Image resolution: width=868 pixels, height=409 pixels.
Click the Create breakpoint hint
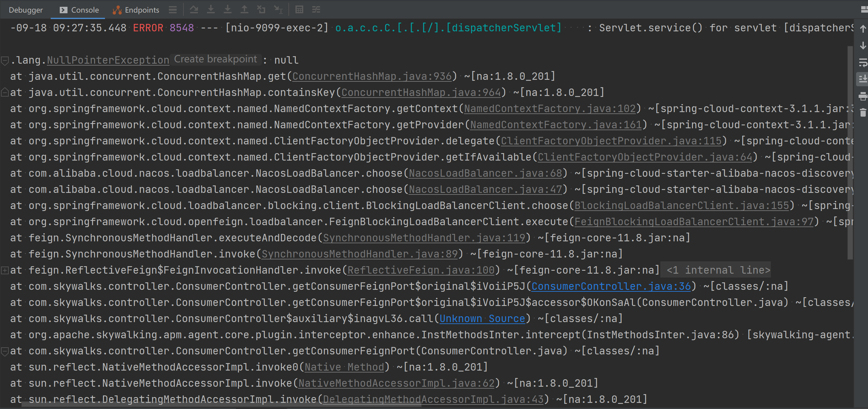[x=215, y=59]
